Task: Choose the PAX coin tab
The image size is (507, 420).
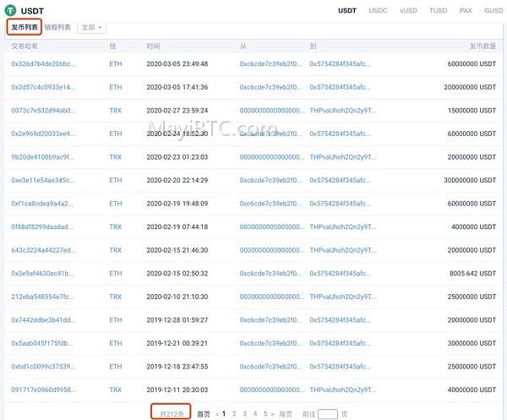Action: (466, 11)
